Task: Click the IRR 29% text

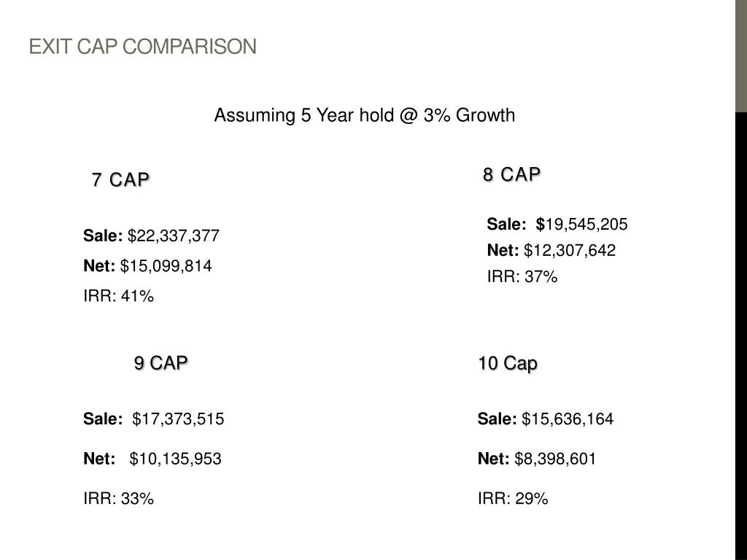Action: [x=512, y=499]
